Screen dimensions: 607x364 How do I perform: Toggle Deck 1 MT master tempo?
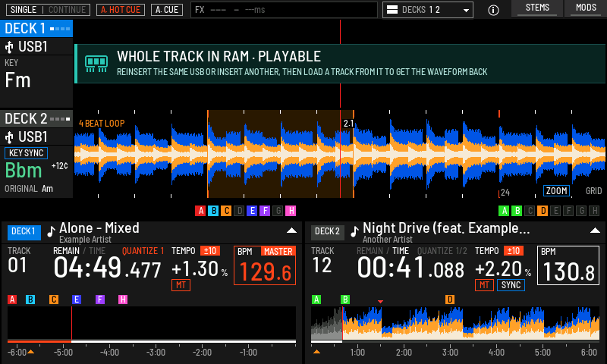[181, 285]
